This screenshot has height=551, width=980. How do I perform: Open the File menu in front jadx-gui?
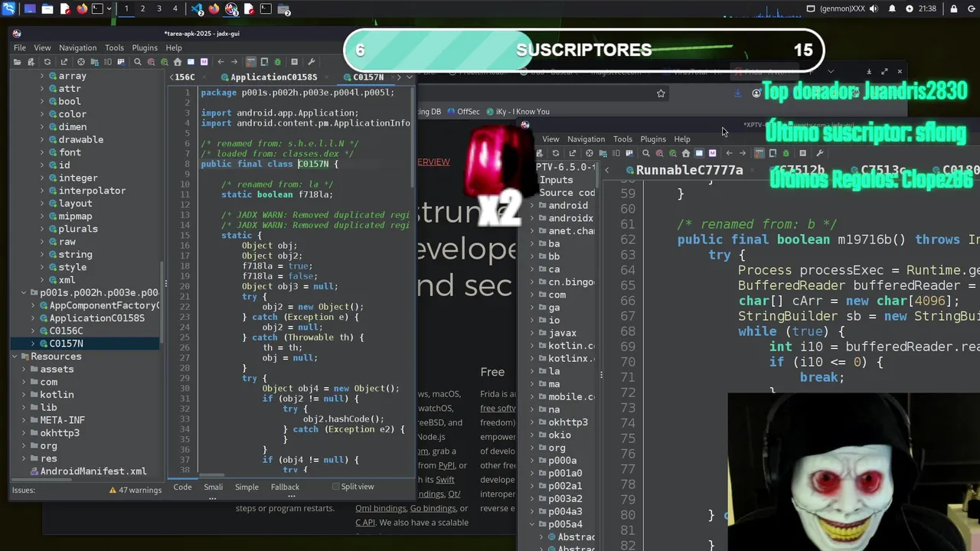point(20,47)
